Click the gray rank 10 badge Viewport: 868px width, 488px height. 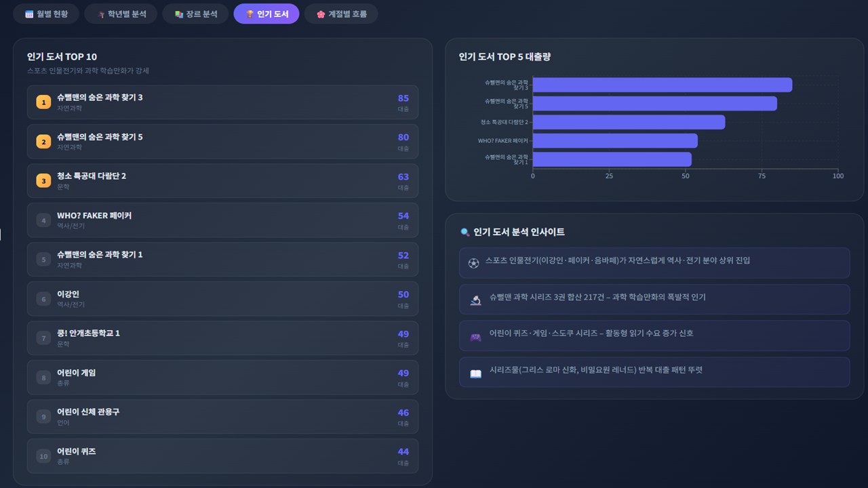click(43, 456)
